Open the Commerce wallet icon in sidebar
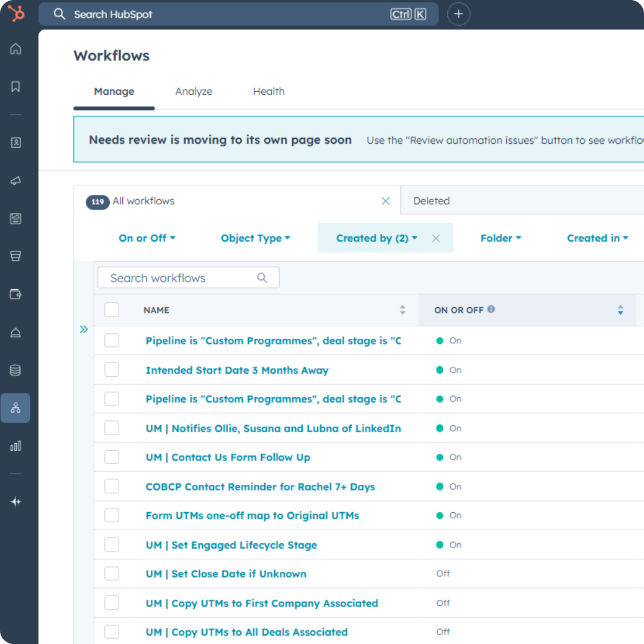The image size is (644, 644). pyautogui.click(x=16, y=294)
